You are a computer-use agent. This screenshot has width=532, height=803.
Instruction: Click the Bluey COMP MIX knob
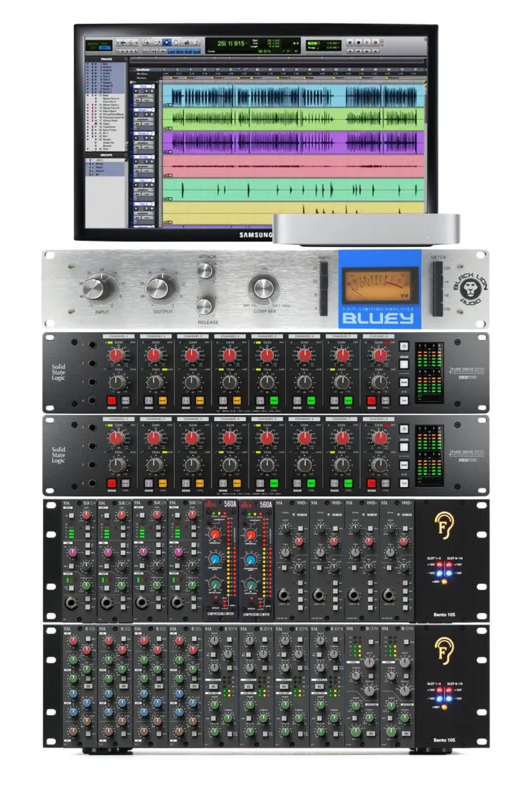[263, 288]
